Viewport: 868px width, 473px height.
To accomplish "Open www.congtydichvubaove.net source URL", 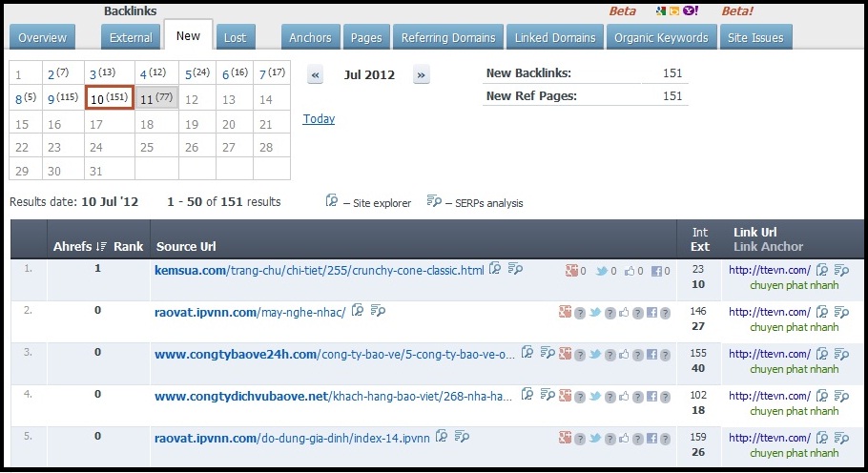I will (x=333, y=397).
